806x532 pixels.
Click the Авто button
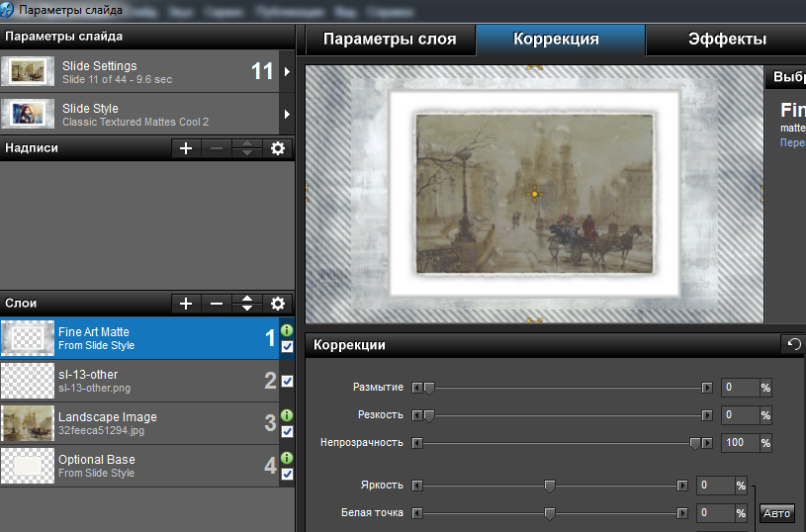coord(776,513)
